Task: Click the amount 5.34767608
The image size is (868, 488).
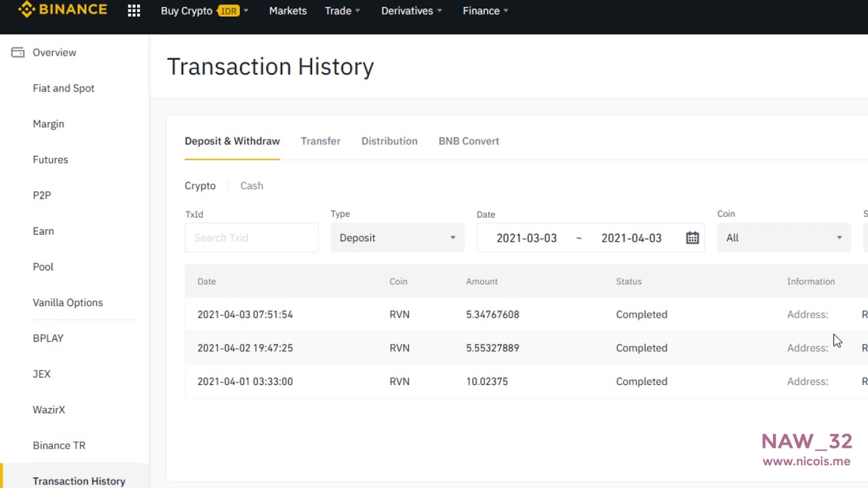Action: coord(492,314)
